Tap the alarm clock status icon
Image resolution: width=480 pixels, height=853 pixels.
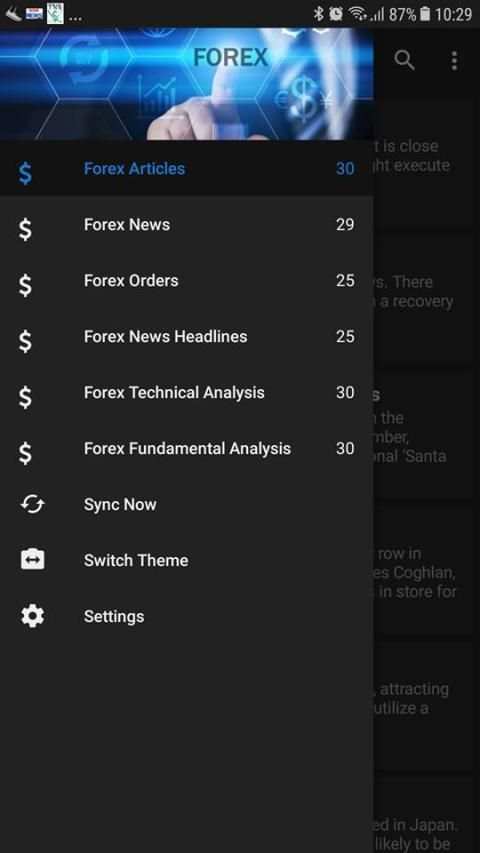pyautogui.click(x=336, y=14)
